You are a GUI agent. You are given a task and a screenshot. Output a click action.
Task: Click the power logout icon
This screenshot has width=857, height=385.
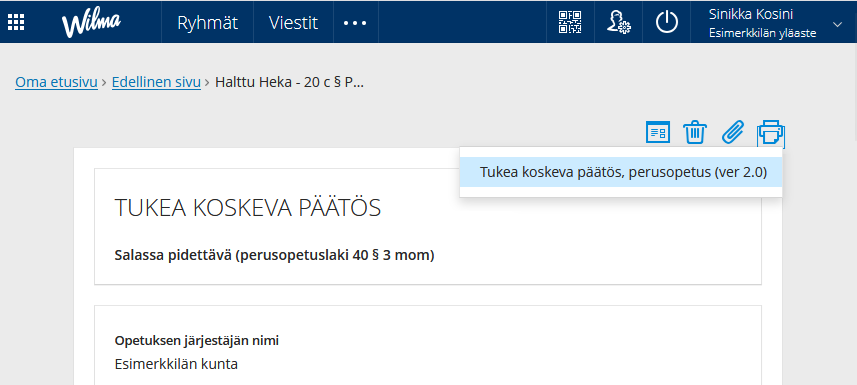667,22
